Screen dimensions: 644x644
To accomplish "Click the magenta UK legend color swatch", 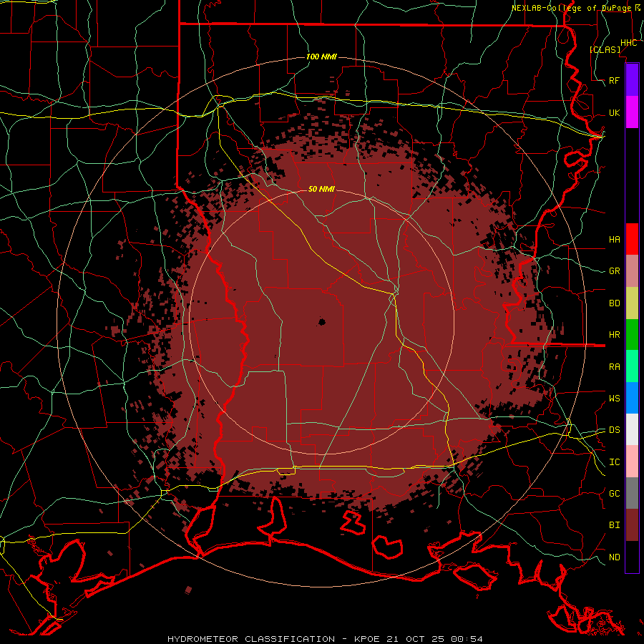I will click(632, 112).
